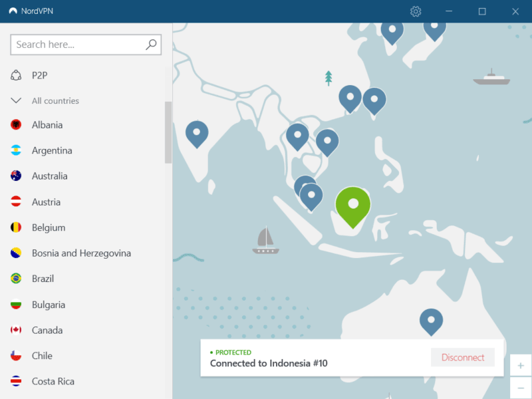Select the Singapore map pin

tap(311, 197)
